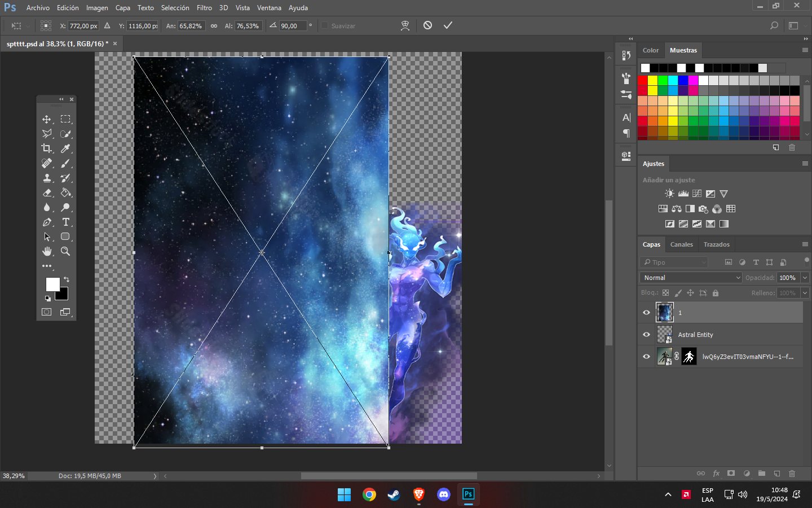Switch to the Canales tab
Viewport: 812px width, 508px height.
681,244
